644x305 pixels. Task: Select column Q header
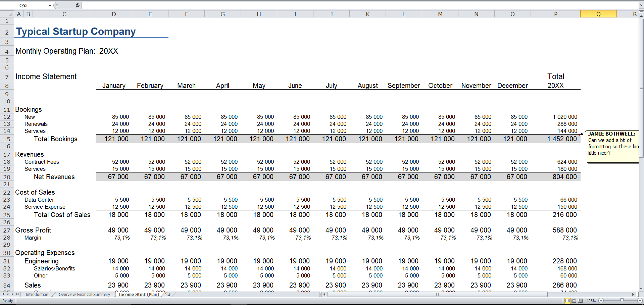[x=599, y=14]
